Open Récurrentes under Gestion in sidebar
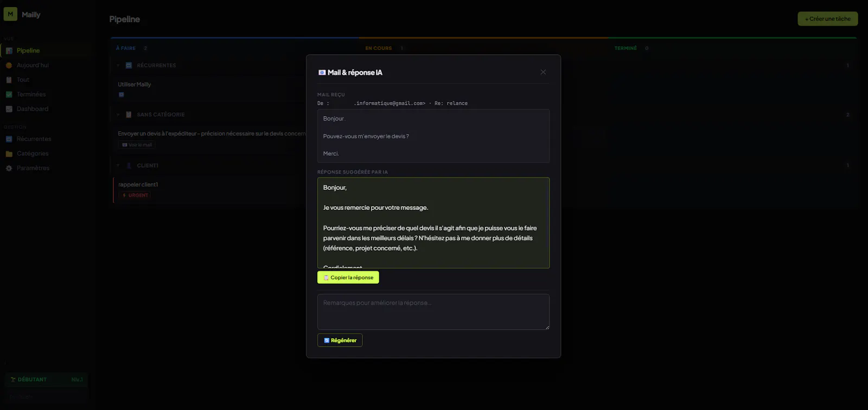This screenshot has height=410, width=868. 34,139
